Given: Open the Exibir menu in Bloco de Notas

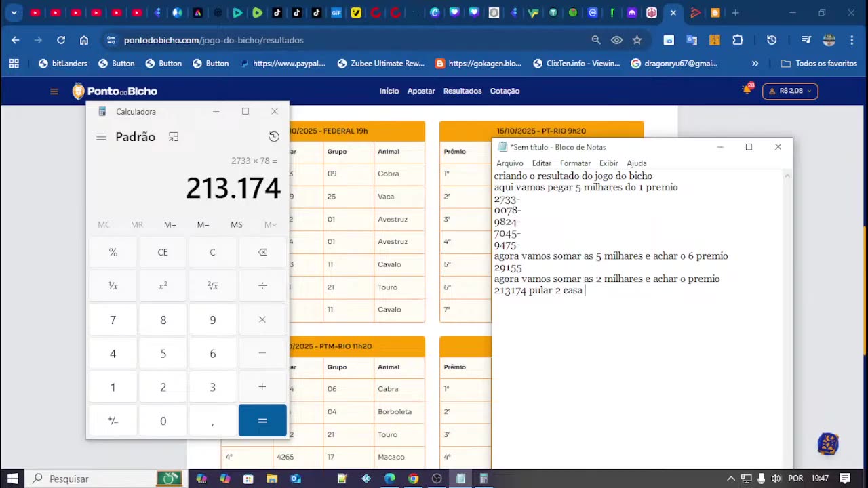Looking at the screenshot, I should point(609,163).
